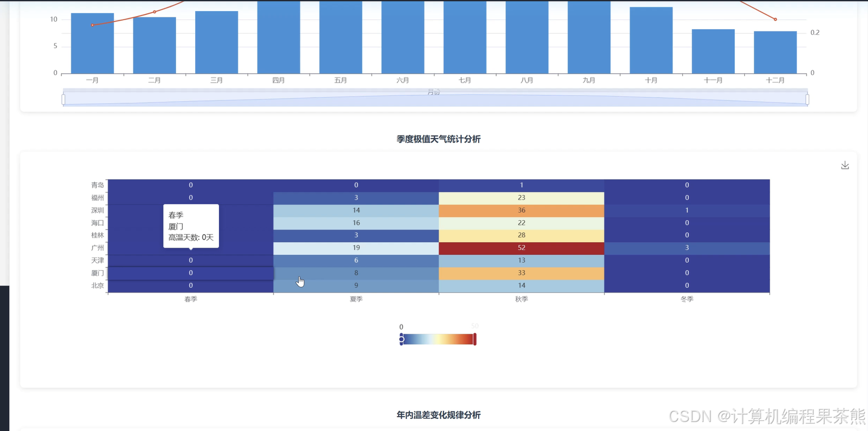
Task: Click the Tianjin autumn cell showing 13
Action: click(522, 260)
